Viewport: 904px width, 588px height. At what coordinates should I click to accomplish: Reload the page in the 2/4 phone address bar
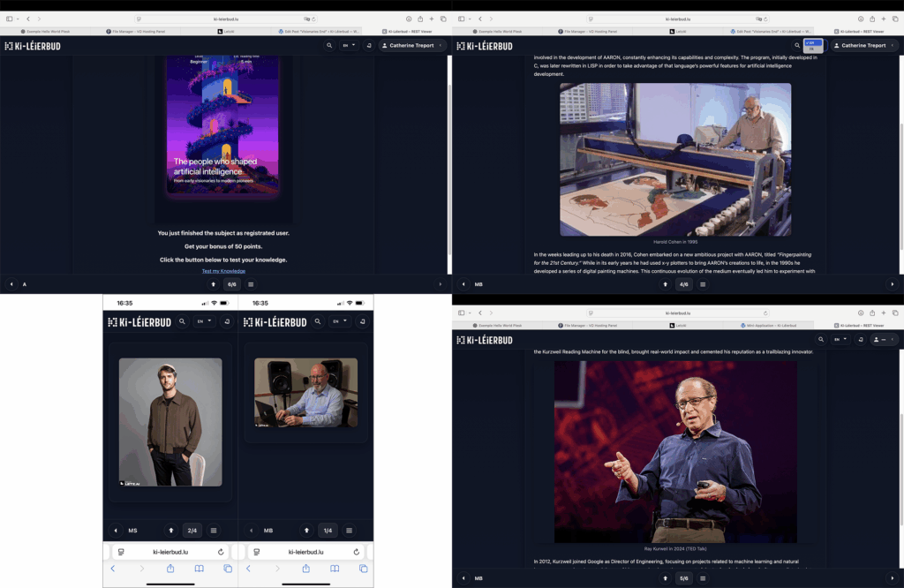tap(221, 552)
